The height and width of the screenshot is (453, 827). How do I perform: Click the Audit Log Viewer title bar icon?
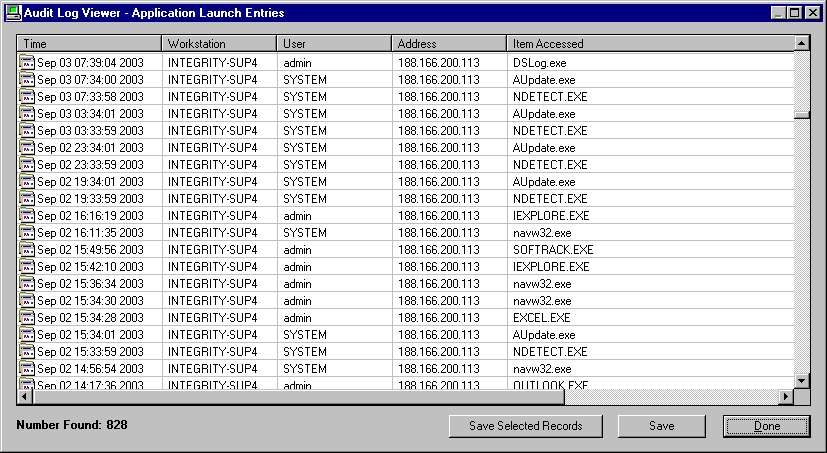(x=13, y=13)
